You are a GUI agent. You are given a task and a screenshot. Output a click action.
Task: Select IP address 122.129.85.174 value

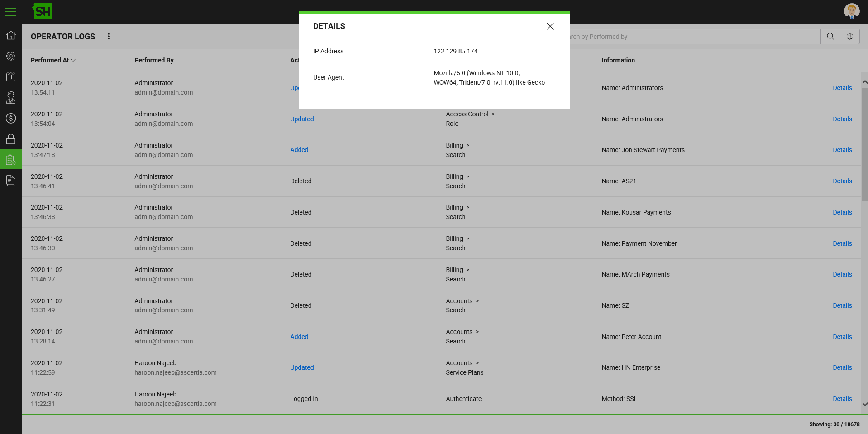coord(456,51)
